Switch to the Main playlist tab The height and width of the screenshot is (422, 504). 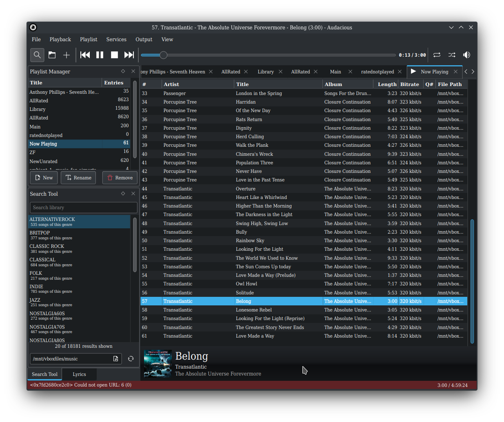pos(335,72)
